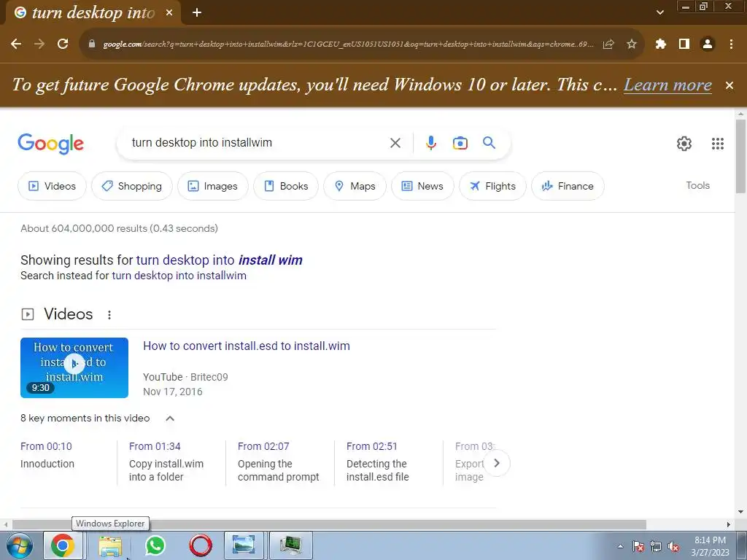Open the Videos section three-dot menu

tap(109, 315)
